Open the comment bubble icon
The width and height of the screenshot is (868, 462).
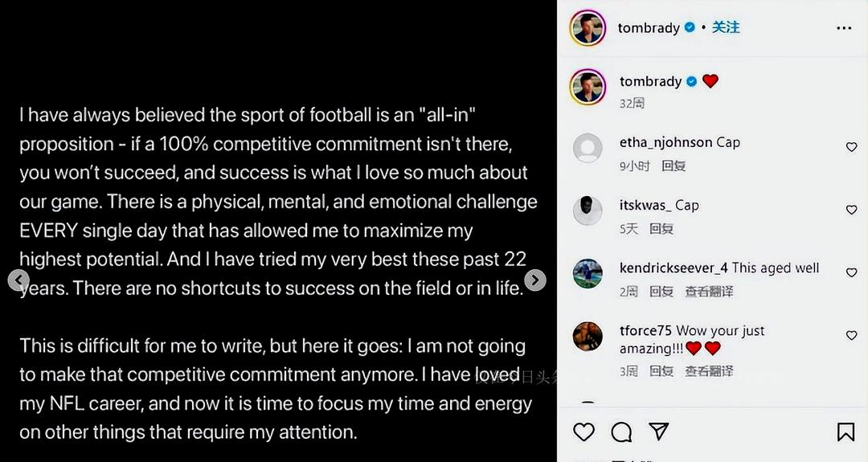tap(621, 432)
